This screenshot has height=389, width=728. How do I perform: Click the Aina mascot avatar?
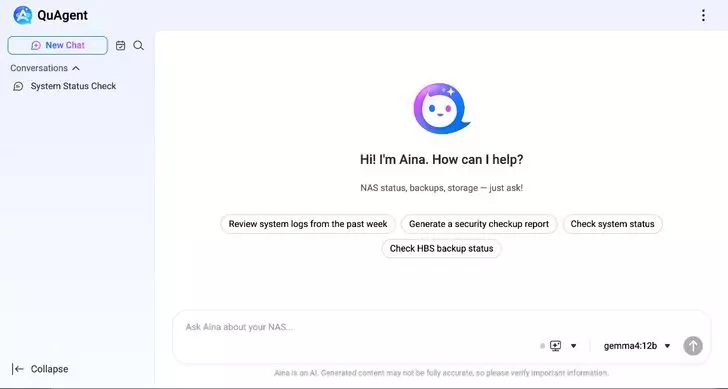point(442,109)
